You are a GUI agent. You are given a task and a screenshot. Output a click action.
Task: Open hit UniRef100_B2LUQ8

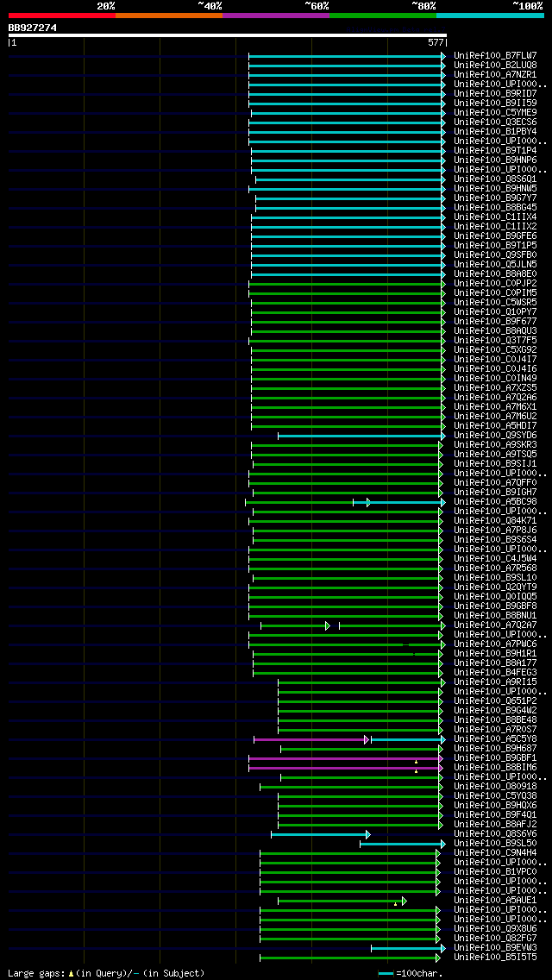pyautogui.click(x=496, y=65)
